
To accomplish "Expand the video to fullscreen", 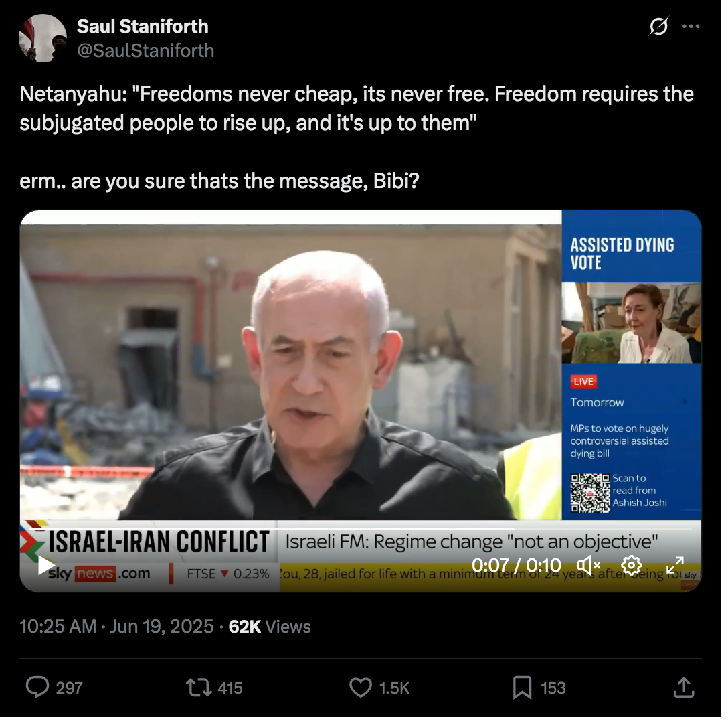I will (x=674, y=565).
